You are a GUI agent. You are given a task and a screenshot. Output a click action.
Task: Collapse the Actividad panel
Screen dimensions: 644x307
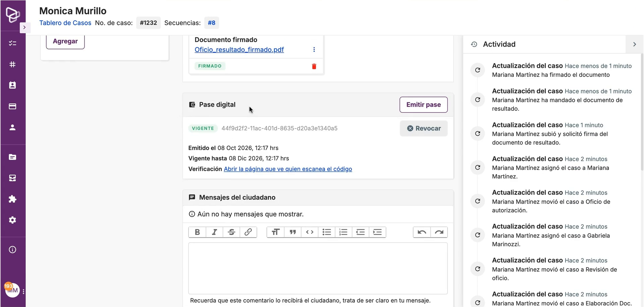634,44
